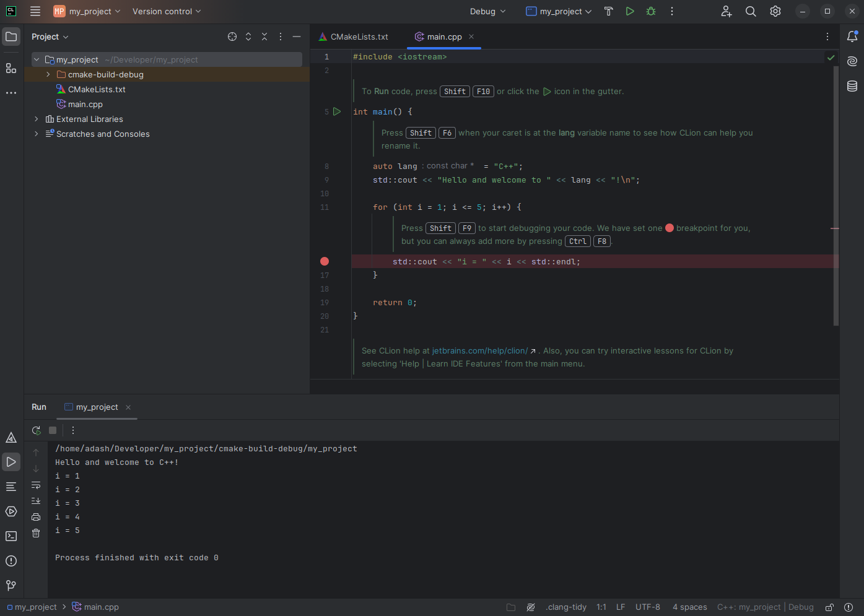This screenshot has width=864, height=616.
Task: Toggle read-only lock icon in status bar
Action: point(829,607)
